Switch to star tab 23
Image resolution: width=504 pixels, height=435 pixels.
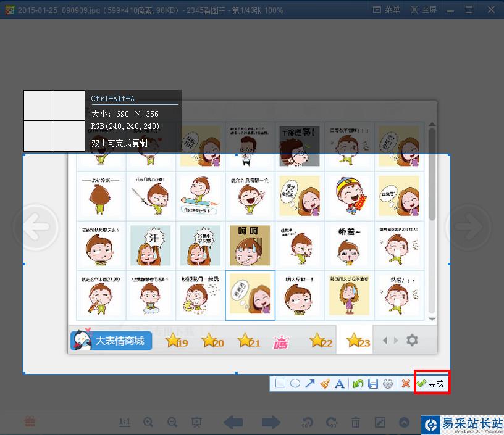pyautogui.click(x=358, y=341)
